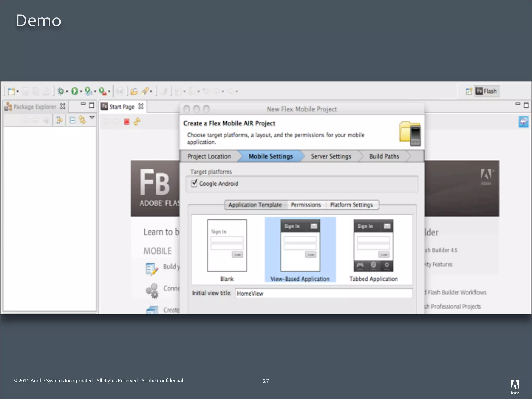Click the Build mobile icon on Start Page
This screenshot has height=399, width=532.
pyautogui.click(x=152, y=269)
